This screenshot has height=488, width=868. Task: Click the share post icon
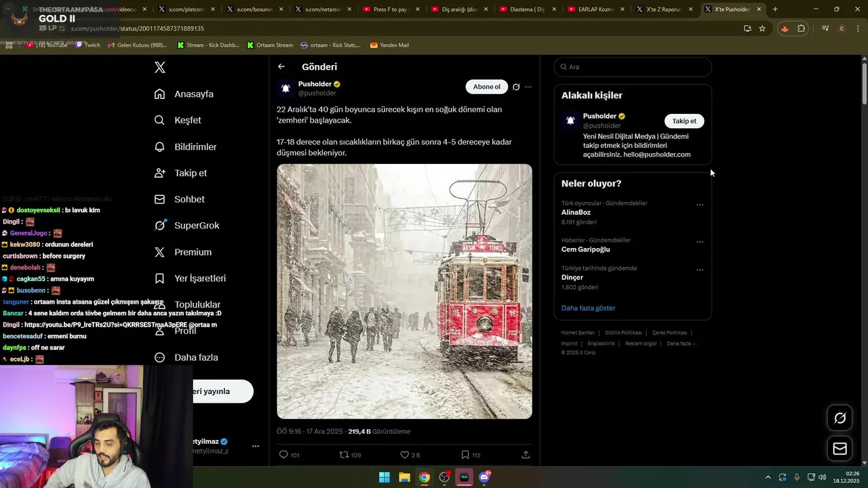pos(526,455)
